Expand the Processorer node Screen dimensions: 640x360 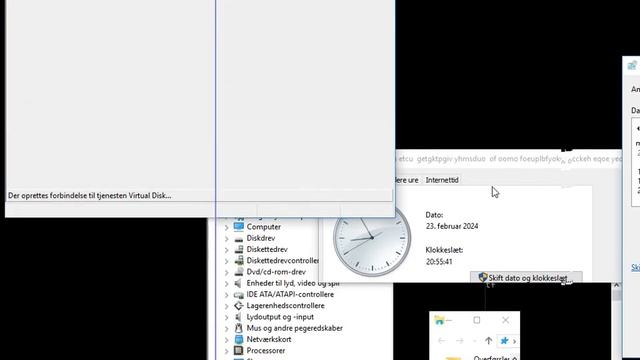227,351
